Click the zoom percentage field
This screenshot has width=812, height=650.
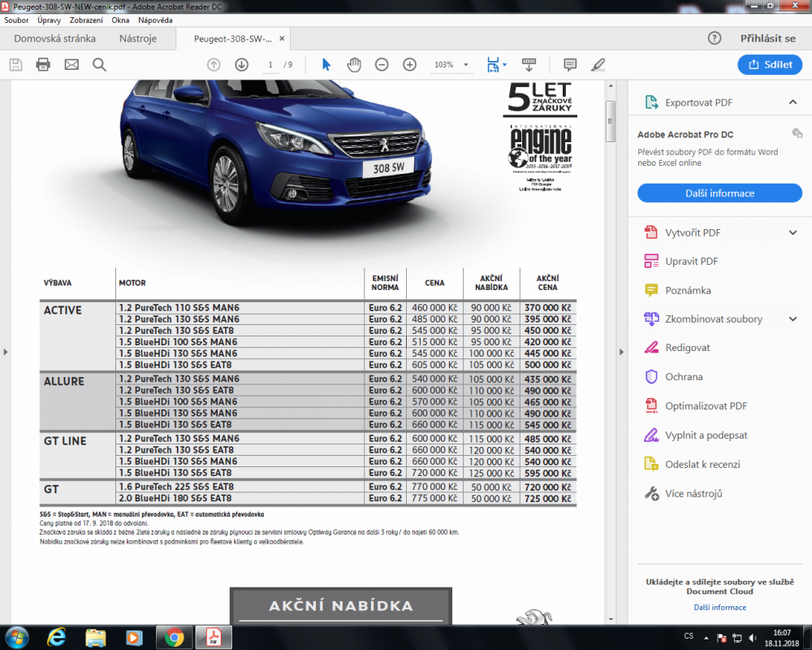point(444,65)
